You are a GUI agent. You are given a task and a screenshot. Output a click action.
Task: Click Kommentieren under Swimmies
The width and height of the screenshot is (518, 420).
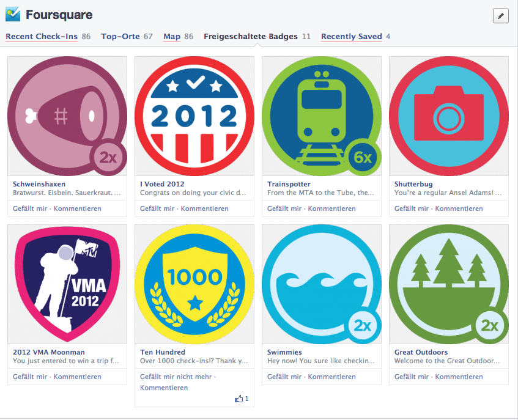point(331,377)
